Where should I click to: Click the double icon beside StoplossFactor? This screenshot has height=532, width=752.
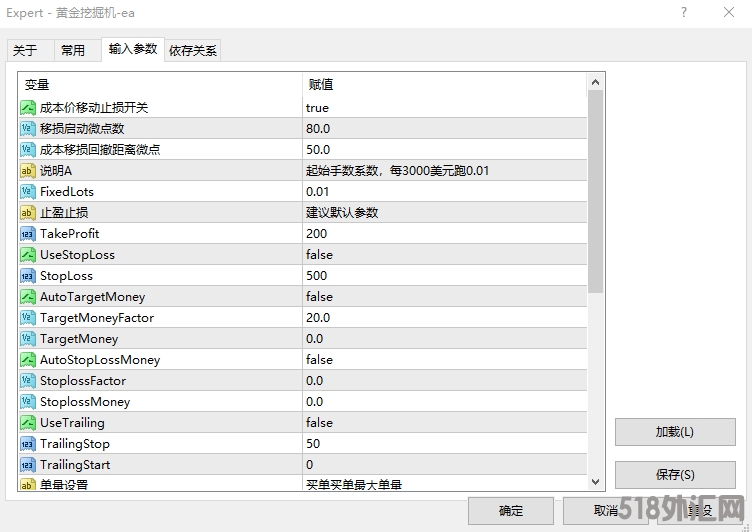(28, 381)
